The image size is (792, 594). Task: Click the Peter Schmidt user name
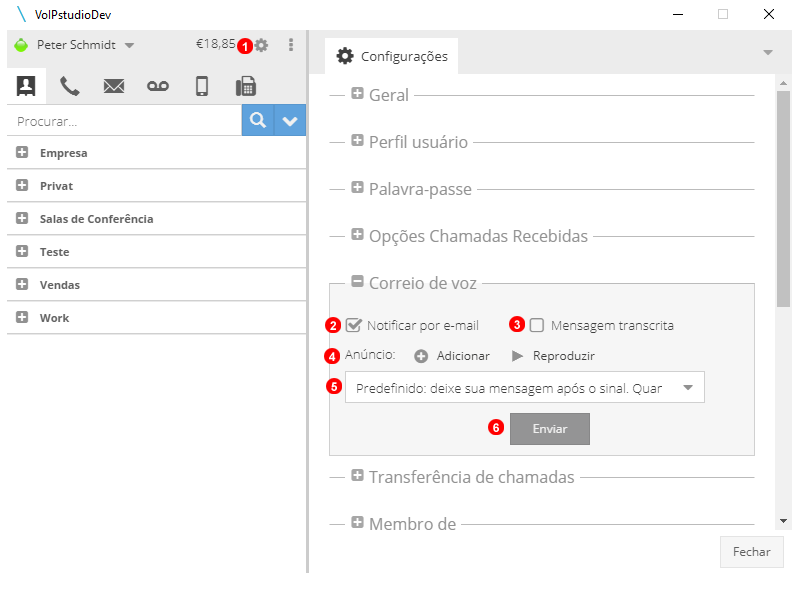click(x=76, y=45)
